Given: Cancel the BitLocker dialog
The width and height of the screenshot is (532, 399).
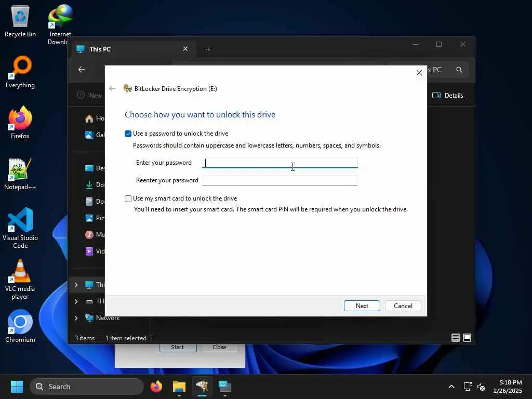Looking at the screenshot, I should [x=403, y=305].
